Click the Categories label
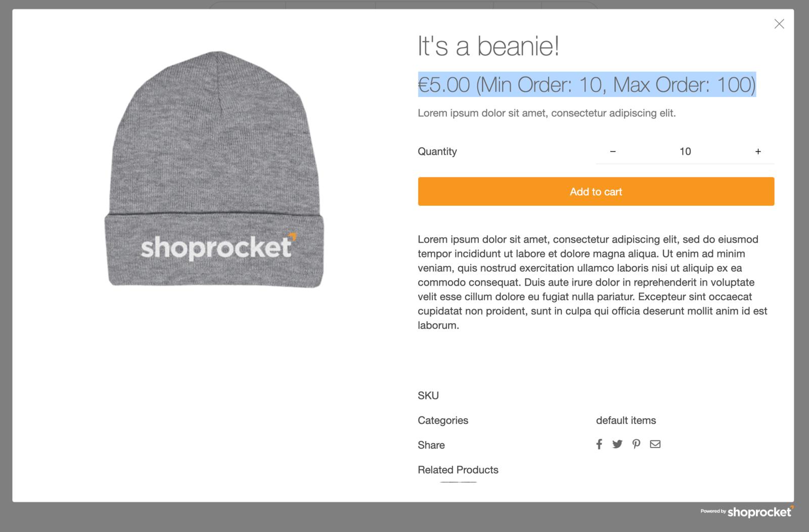This screenshot has height=532, width=809. click(x=443, y=420)
